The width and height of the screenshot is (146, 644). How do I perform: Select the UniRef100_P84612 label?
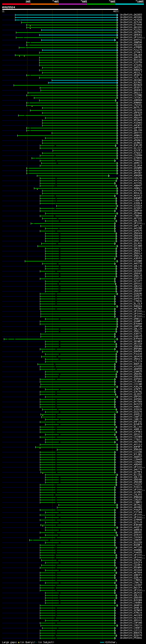tap(131, 161)
